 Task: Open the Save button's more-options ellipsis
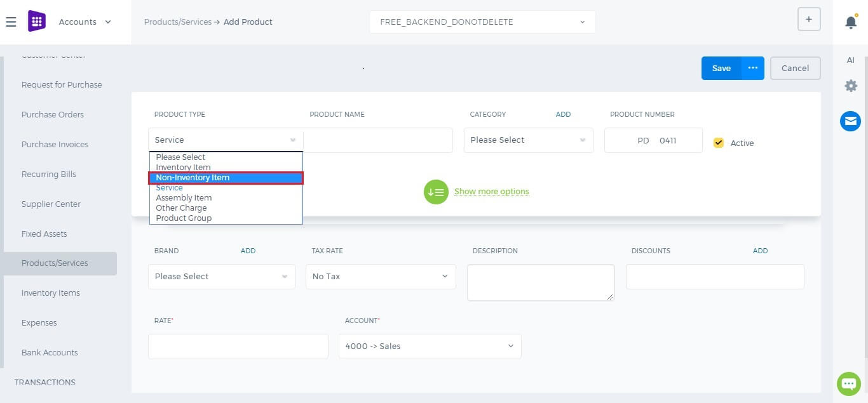(x=753, y=68)
